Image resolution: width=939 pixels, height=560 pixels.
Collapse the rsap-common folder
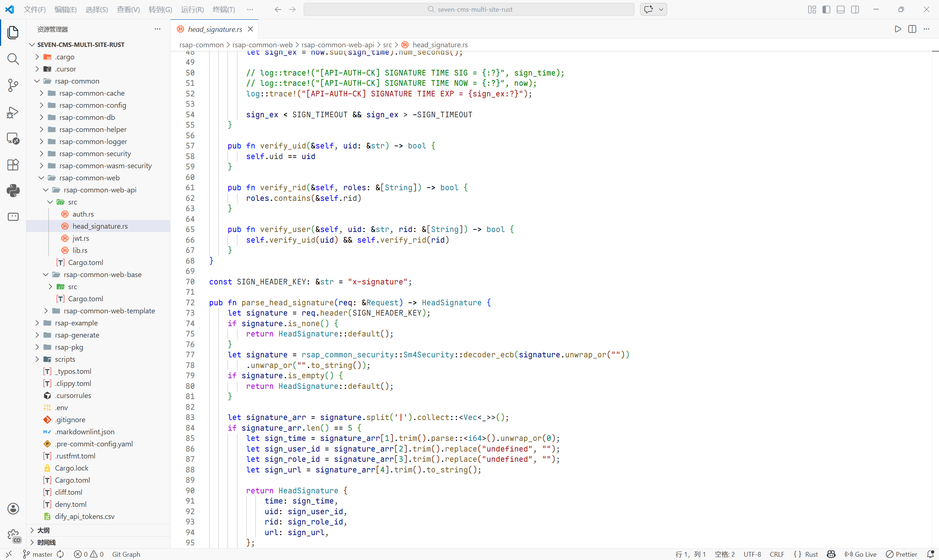point(37,81)
